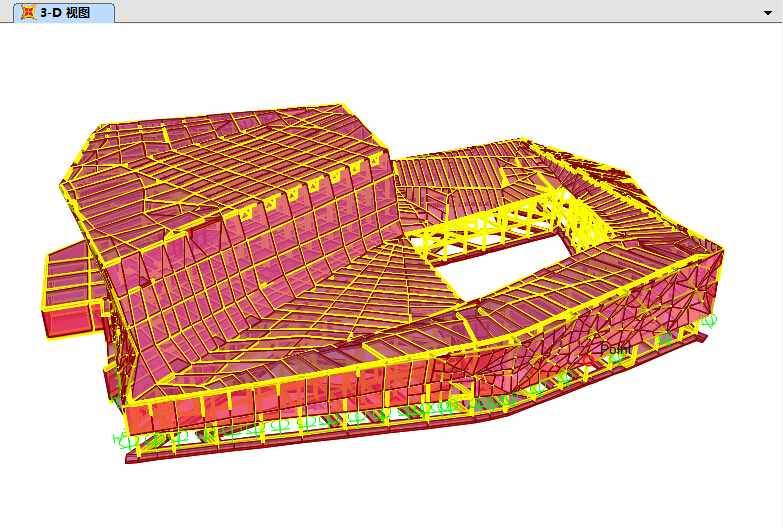Screen dimensions: 783x528
Task: Select the 3-D 视图 tab
Action: (x=66, y=12)
